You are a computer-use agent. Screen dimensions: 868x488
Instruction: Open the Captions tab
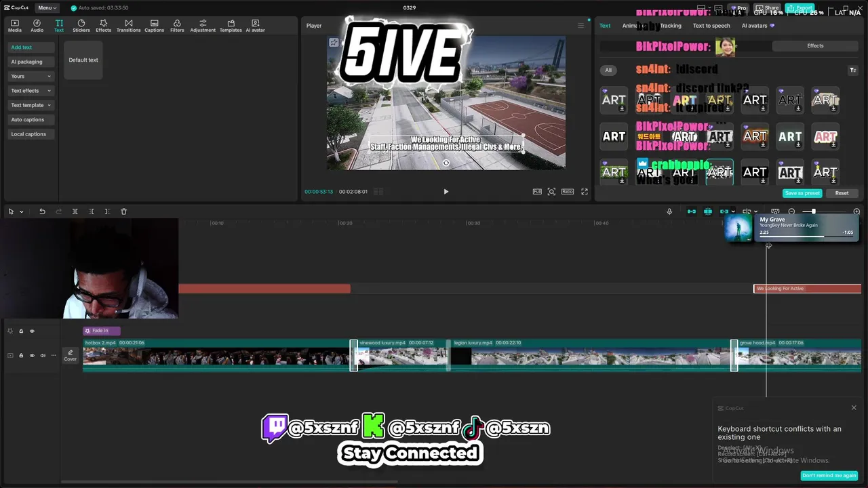[154, 26]
